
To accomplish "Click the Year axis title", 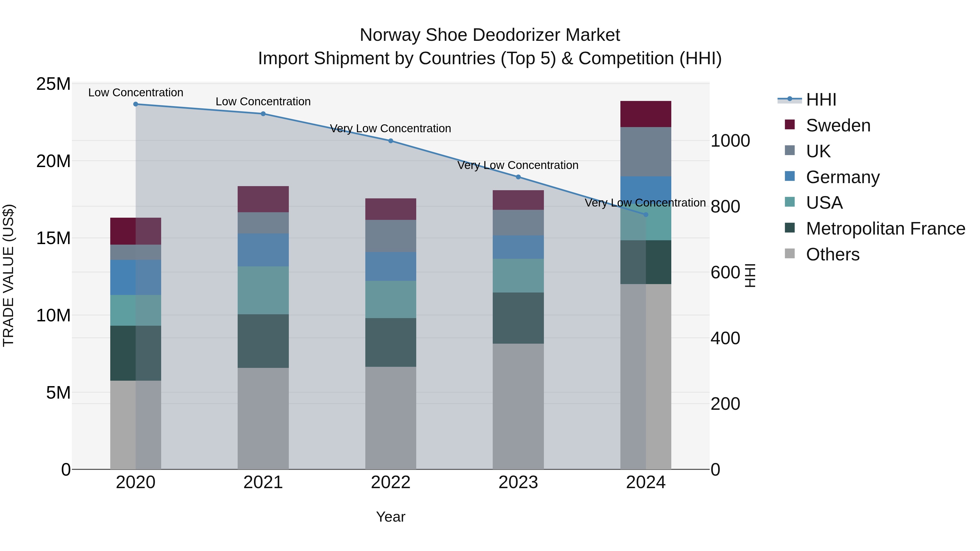I will pos(391,517).
